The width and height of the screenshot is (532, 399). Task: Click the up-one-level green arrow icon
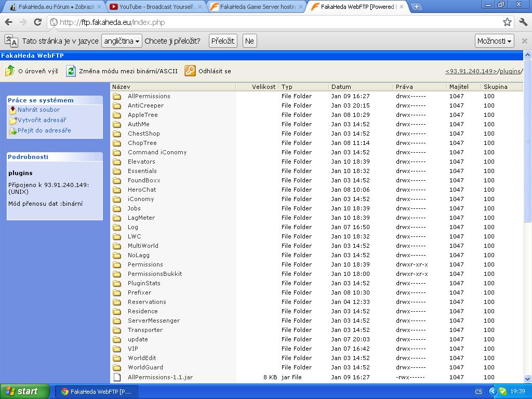pos(10,71)
